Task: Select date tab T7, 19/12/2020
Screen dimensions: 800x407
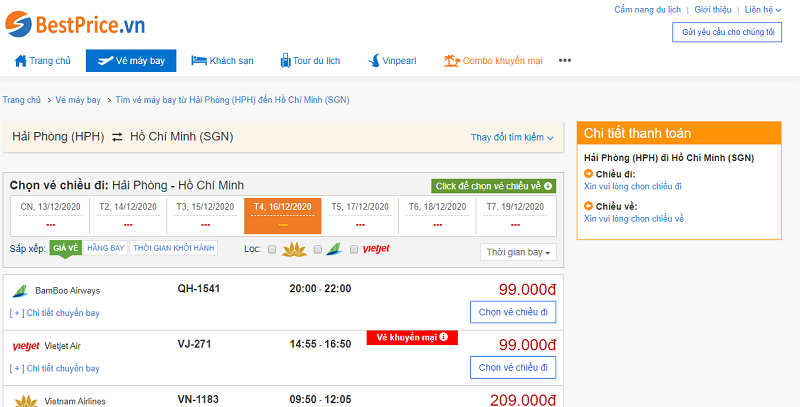Action: tap(515, 216)
